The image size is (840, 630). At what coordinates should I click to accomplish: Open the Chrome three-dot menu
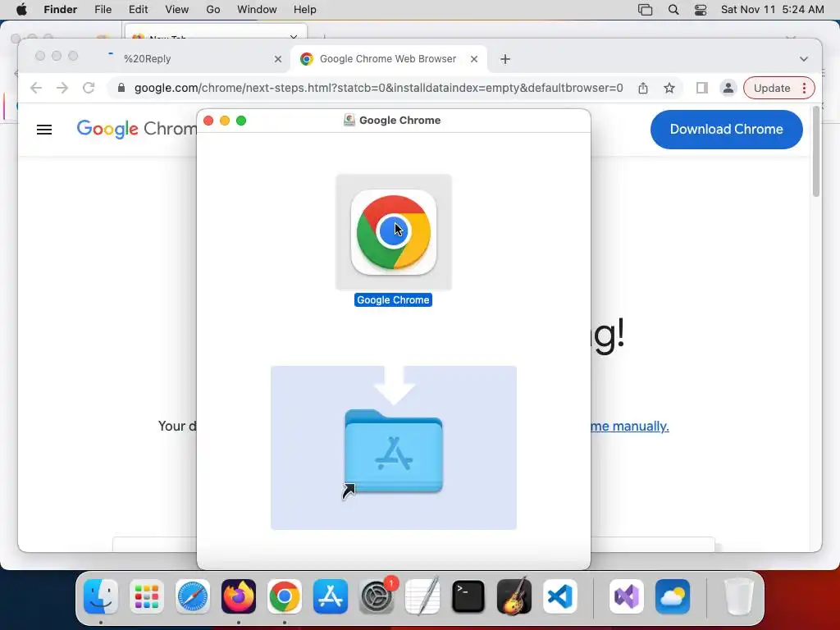[x=804, y=88]
